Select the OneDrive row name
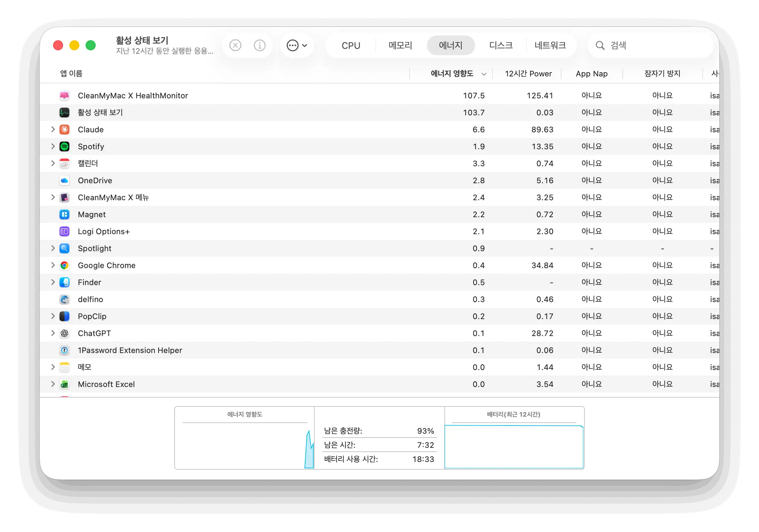The height and width of the screenshot is (532, 759). tap(95, 180)
